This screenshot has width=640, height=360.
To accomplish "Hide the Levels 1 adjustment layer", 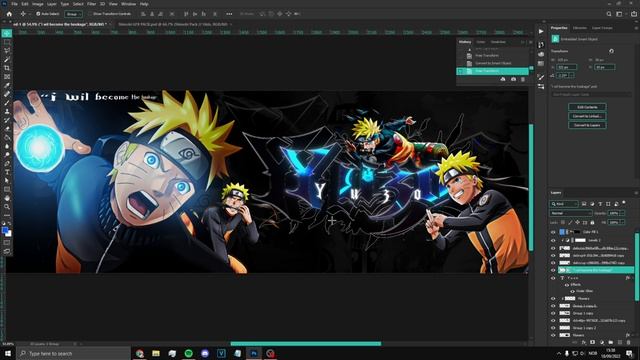I will pyautogui.click(x=553, y=240).
